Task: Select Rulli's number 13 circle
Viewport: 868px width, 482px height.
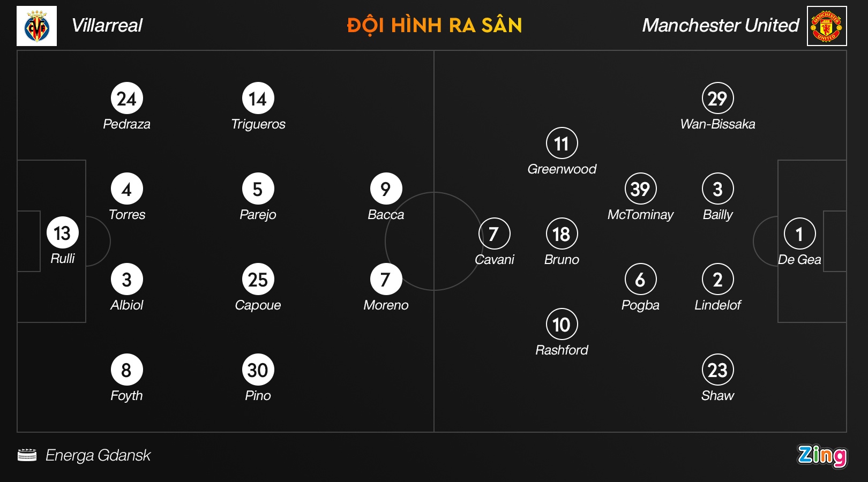Action: point(63,233)
